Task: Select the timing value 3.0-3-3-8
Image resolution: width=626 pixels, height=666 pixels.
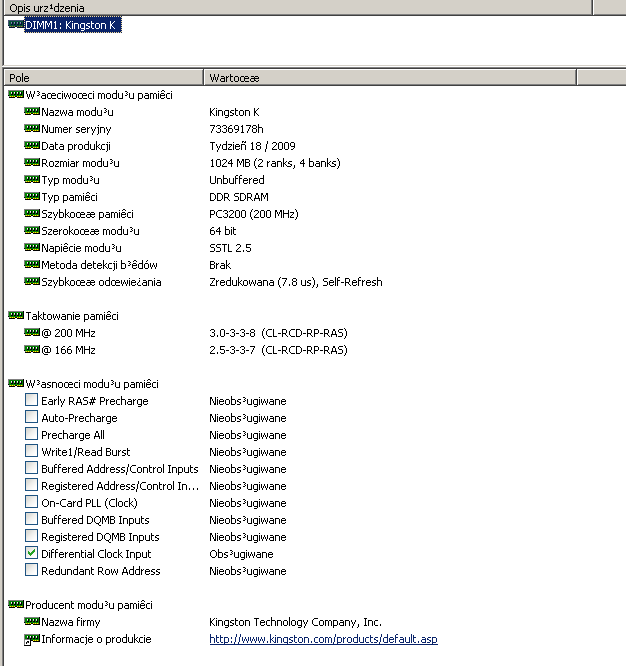Action: point(232,333)
